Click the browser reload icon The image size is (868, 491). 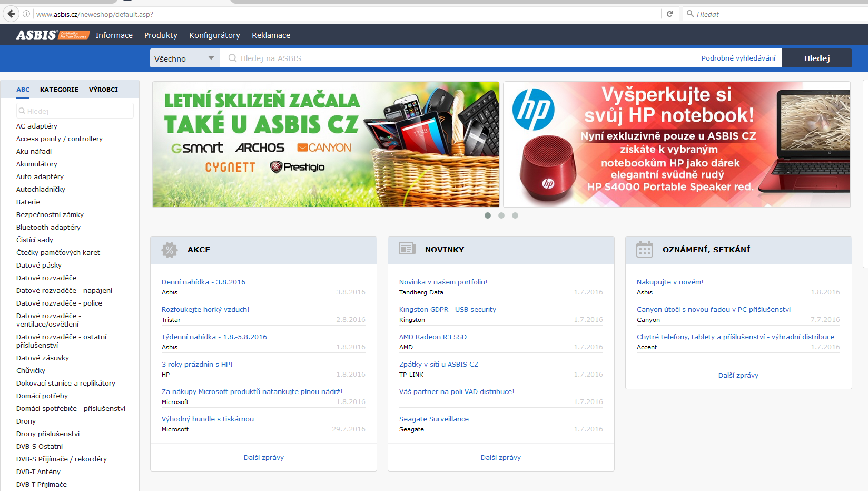pyautogui.click(x=669, y=14)
